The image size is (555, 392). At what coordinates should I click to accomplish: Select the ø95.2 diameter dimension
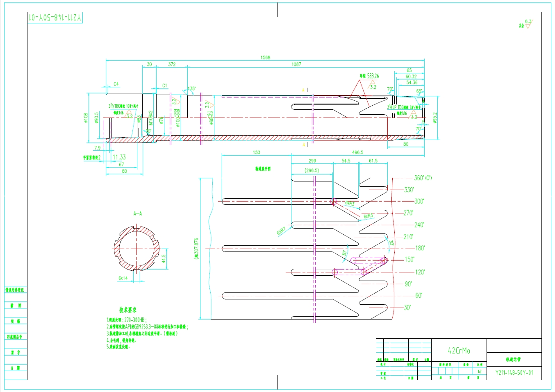coord(435,118)
